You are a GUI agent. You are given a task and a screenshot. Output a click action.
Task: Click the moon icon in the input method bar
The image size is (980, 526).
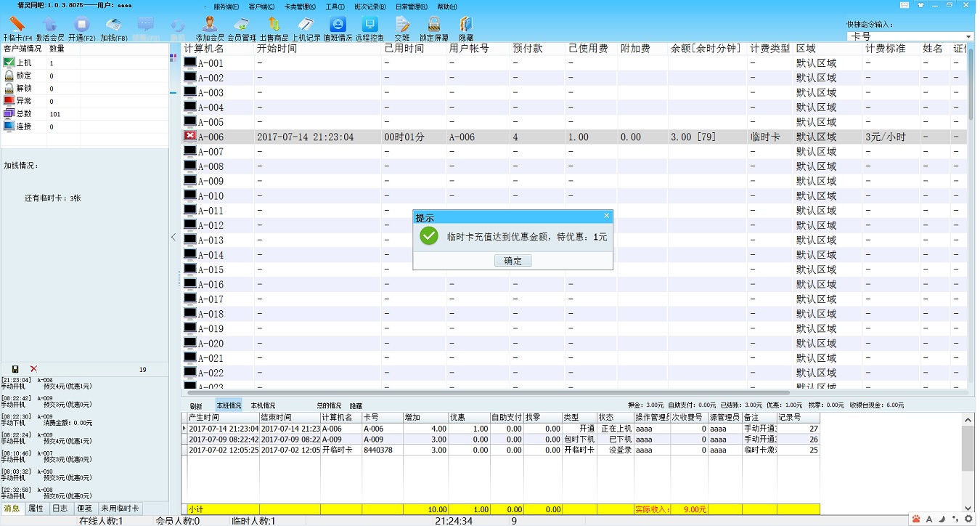tap(942, 519)
